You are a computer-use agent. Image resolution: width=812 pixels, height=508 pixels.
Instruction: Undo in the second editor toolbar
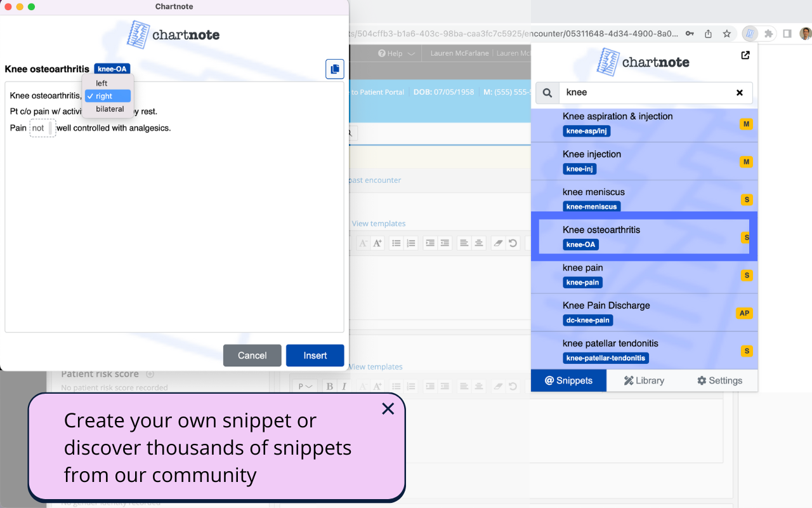(x=513, y=386)
